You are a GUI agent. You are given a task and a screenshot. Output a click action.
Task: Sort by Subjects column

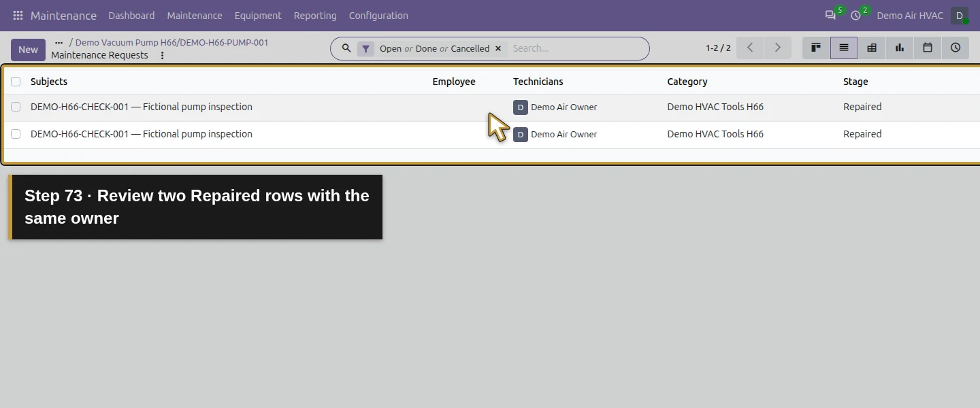click(x=49, y=82)
